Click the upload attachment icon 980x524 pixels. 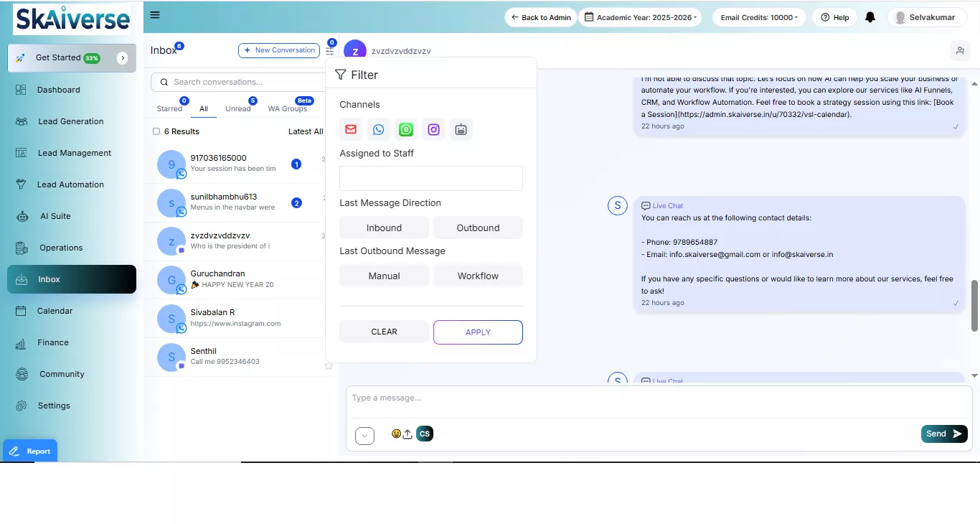pos(407,434)
